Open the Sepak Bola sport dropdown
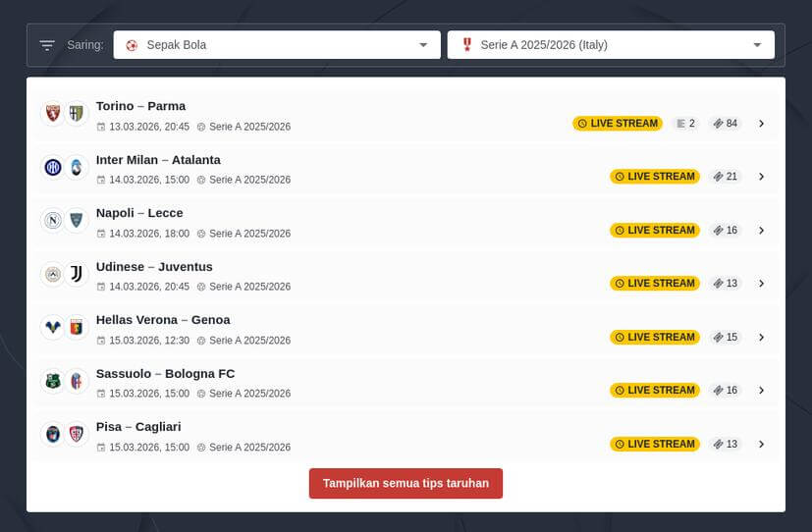This screenshot has width=812, height=532. (x=277, y=45)
